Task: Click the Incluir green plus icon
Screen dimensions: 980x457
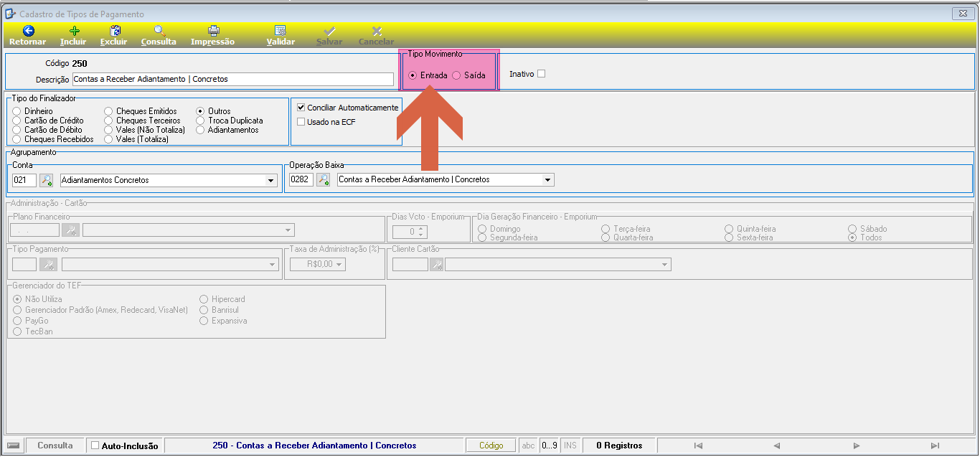Action: click(74, 31)
